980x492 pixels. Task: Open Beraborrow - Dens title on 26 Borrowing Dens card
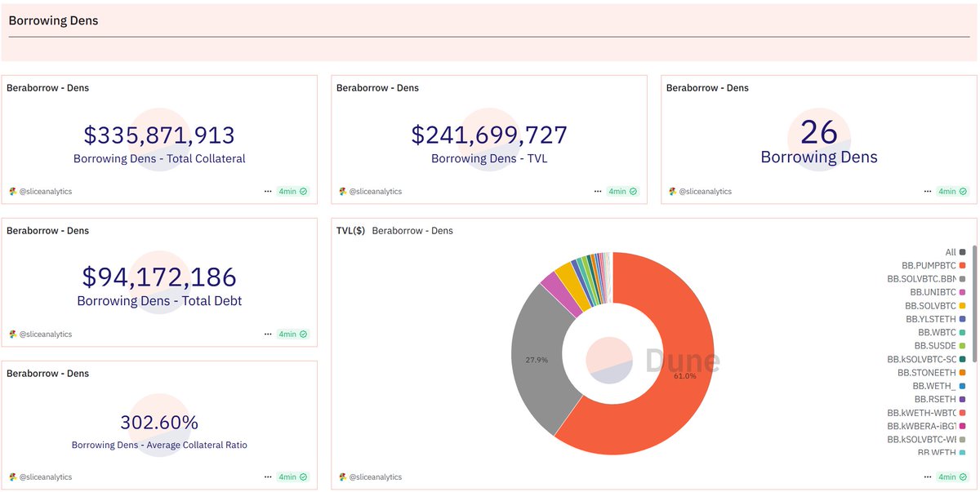pos(707,87)
